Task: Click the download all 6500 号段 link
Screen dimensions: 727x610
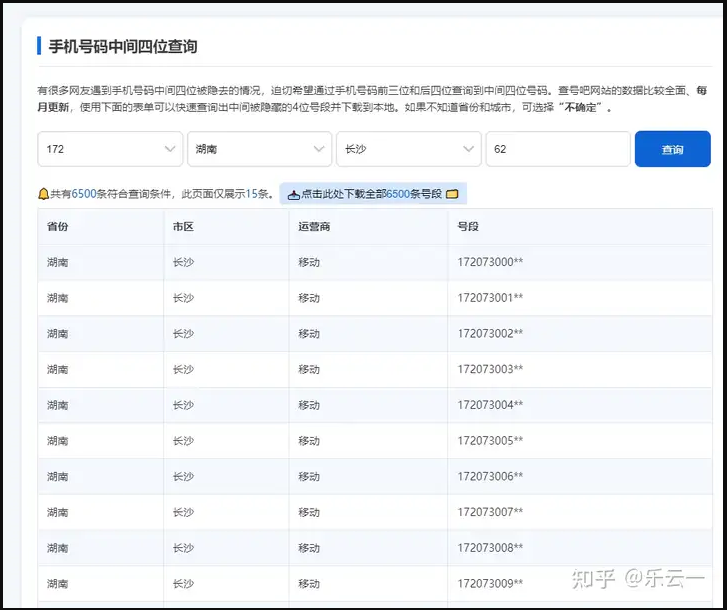Action: [x=373, y=194]
